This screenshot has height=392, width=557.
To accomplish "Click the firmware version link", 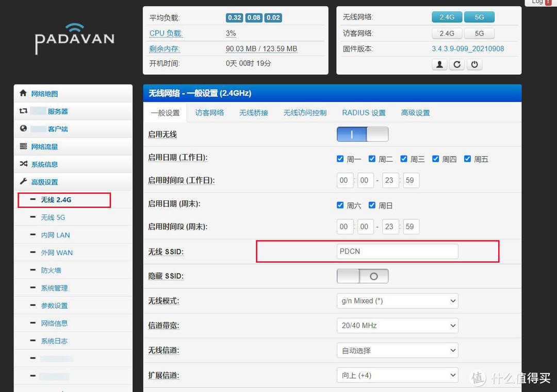I will [468, 49].
